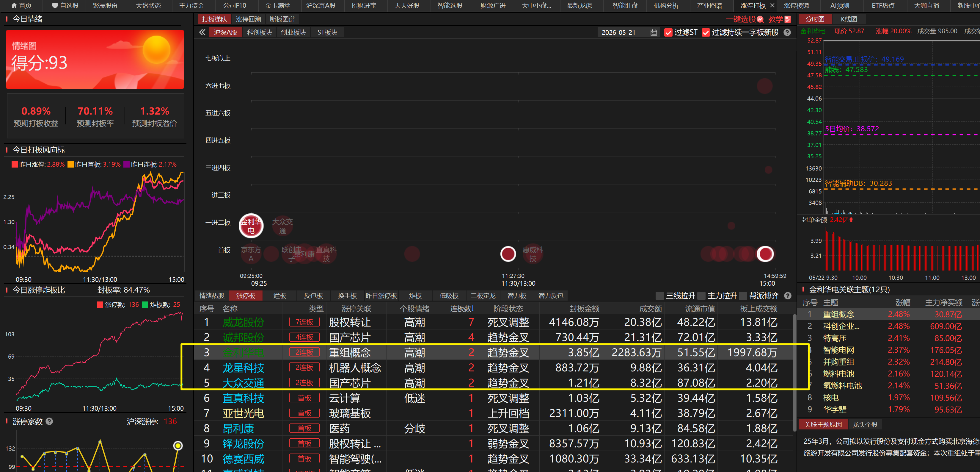Select the 金利华电 bubble in ladder chart
This screenshot has width=980, height=472.
[251, 226]
